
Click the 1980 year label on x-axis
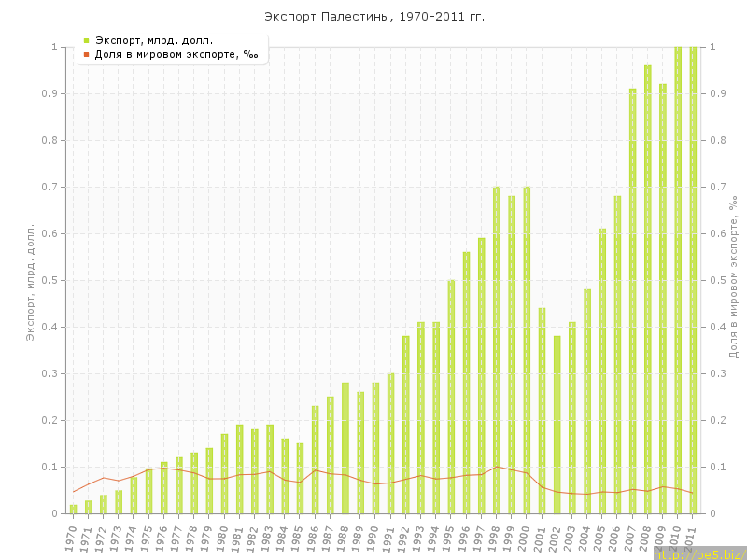pos(222,537)
